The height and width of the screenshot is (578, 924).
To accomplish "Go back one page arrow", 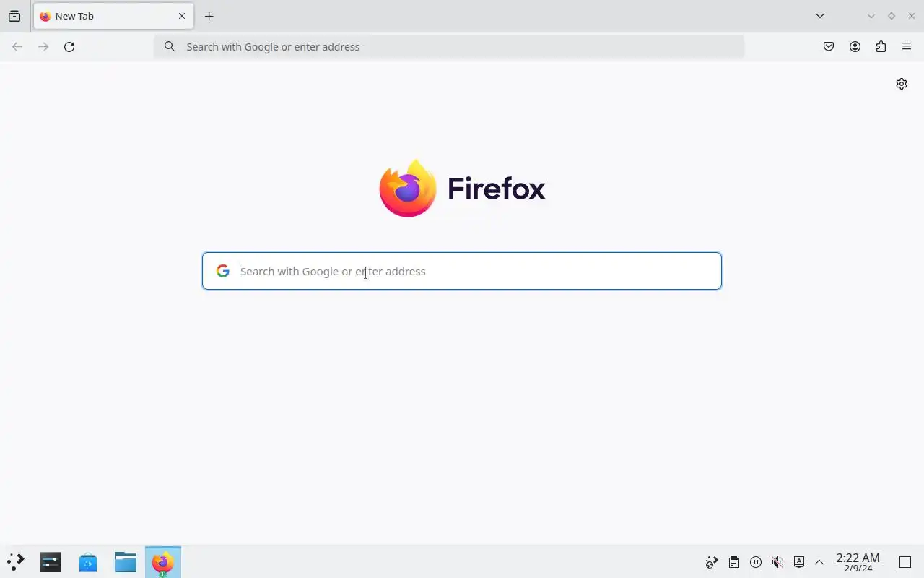I will [x=17, y=47].
